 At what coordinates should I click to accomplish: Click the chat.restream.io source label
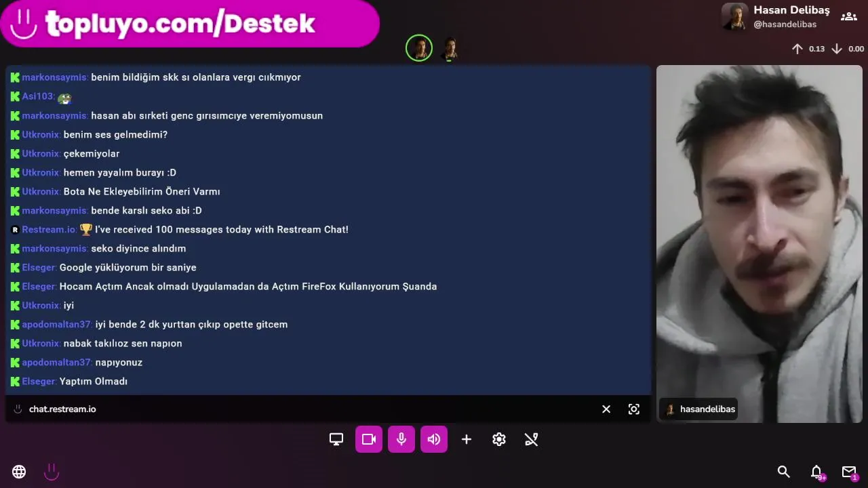(62, 409)
